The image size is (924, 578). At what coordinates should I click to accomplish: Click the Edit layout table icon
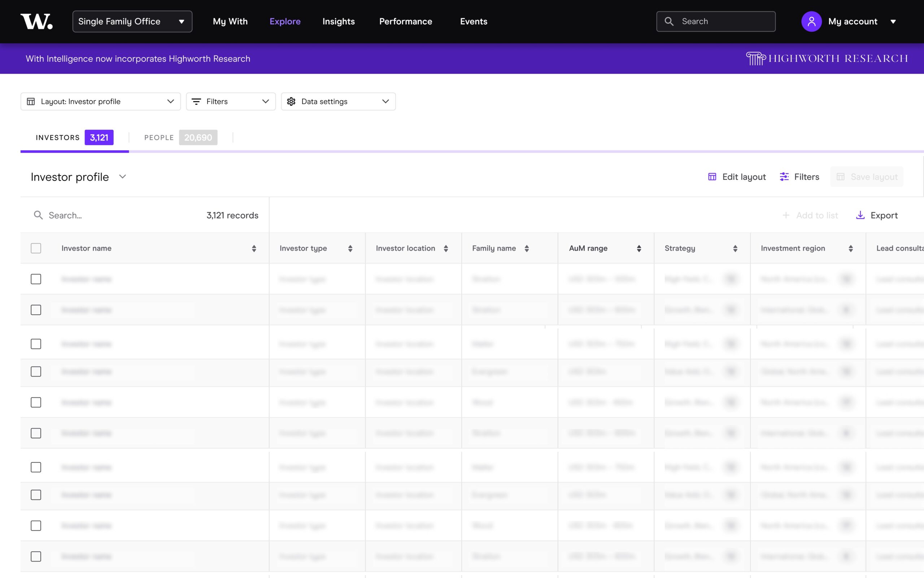click(x=712, y=177)
